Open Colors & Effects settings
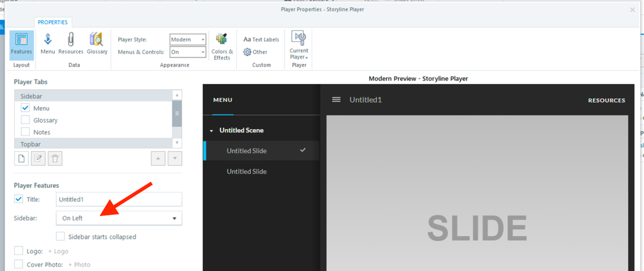 [222, 46]
